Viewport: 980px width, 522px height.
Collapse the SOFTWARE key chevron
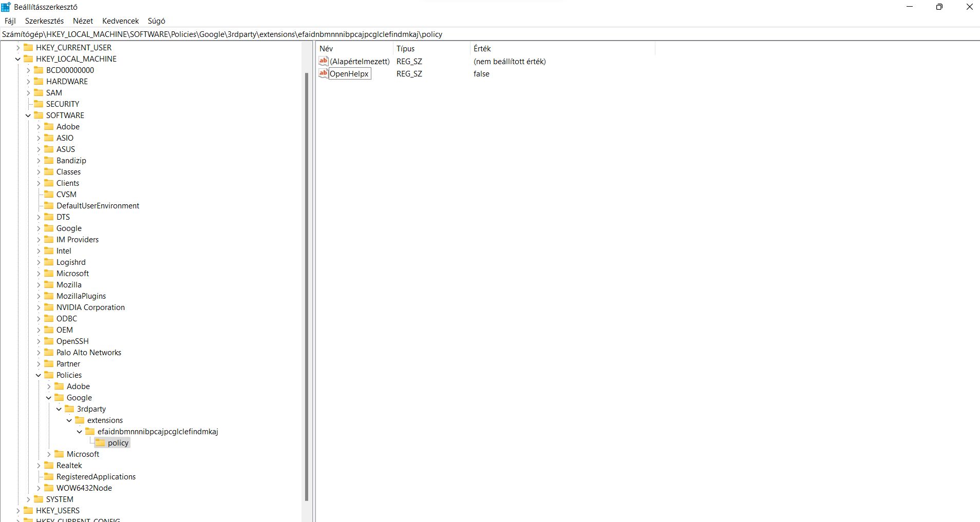point(28,115)
